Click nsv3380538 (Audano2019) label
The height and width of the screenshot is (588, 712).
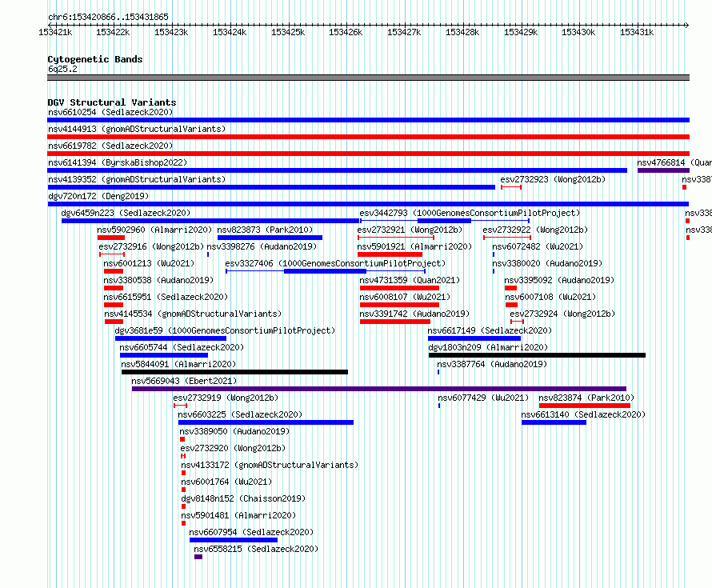click(x=158, y=280)
